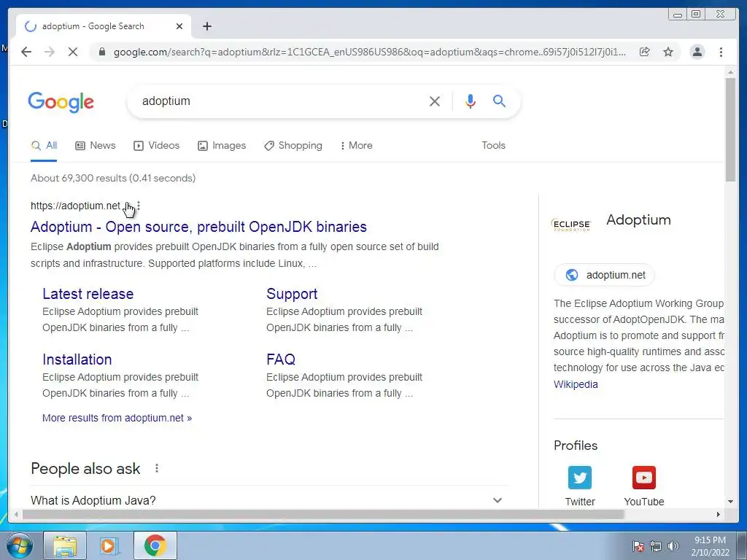The height and width of the screenshot is (560, 747).
Task: Expand the More search categories
Action: pos(356,146)
